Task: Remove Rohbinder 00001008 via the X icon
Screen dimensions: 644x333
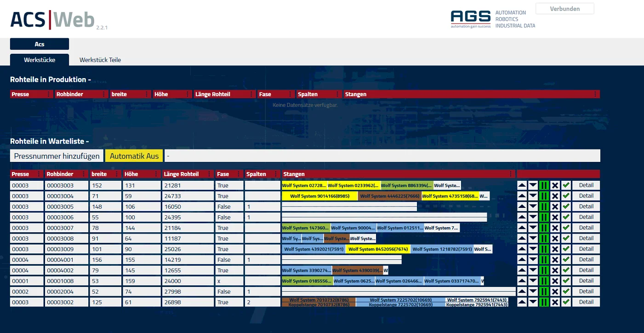Action: 555,281
